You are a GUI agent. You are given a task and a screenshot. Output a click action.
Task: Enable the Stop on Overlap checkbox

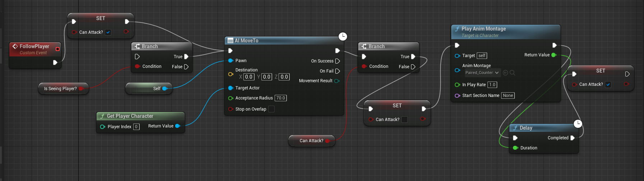(x=271, y=109)
